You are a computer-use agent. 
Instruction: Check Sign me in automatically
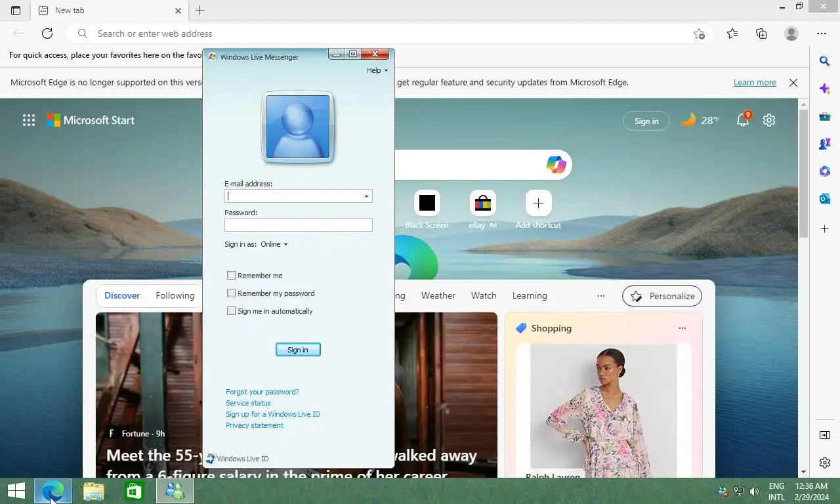click(x=231, y=311)
